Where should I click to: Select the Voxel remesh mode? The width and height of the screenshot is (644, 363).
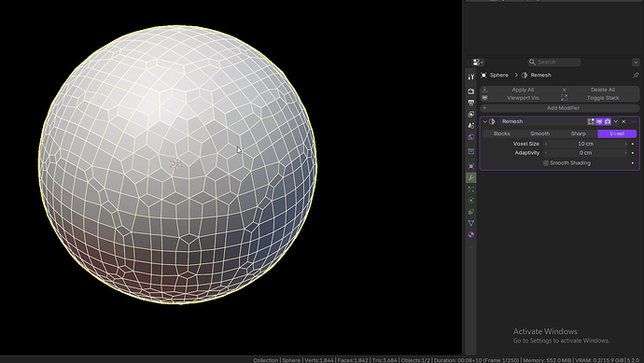617,133
